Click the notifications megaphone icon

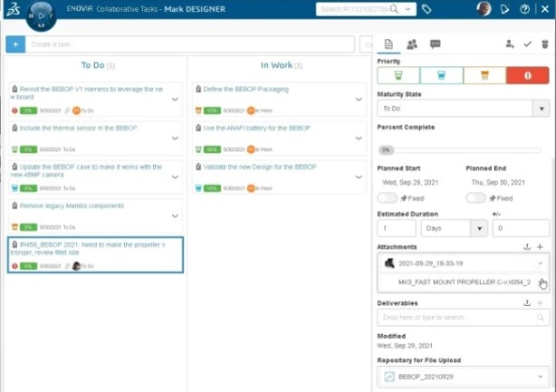coord(504,9)
